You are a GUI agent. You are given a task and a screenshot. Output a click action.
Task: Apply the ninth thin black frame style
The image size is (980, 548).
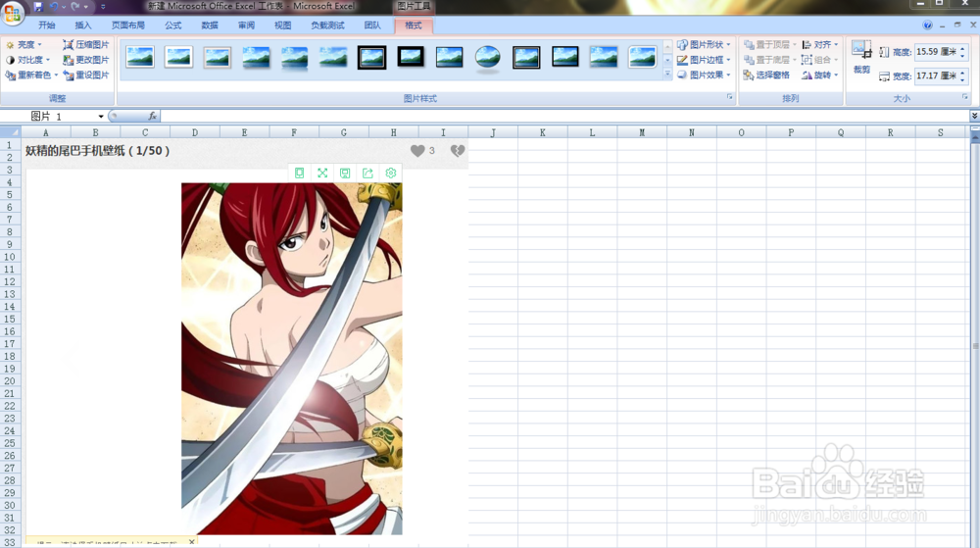tap(450, 58)
